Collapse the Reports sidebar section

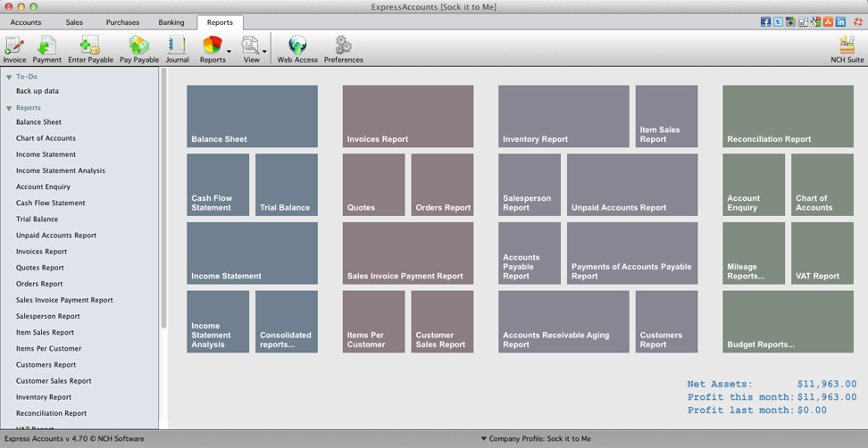pos(9,108)
